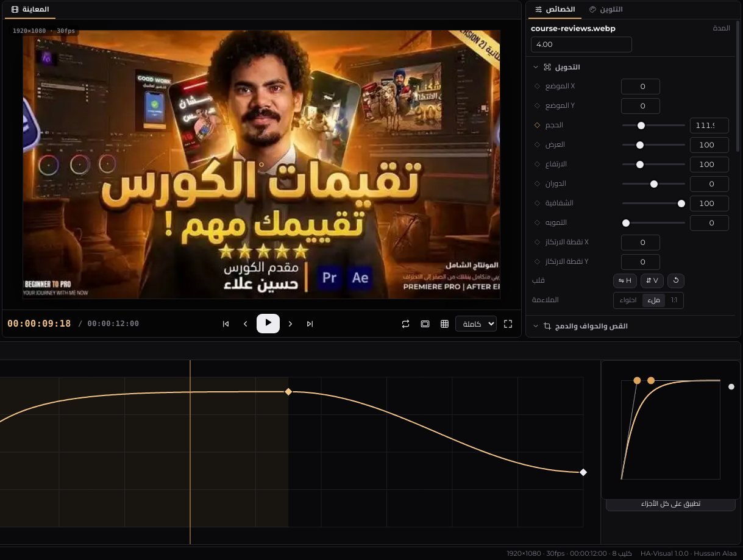Toggle keyframe for الارتفاع
Viewport: 743px width, 560px height.
537,164
